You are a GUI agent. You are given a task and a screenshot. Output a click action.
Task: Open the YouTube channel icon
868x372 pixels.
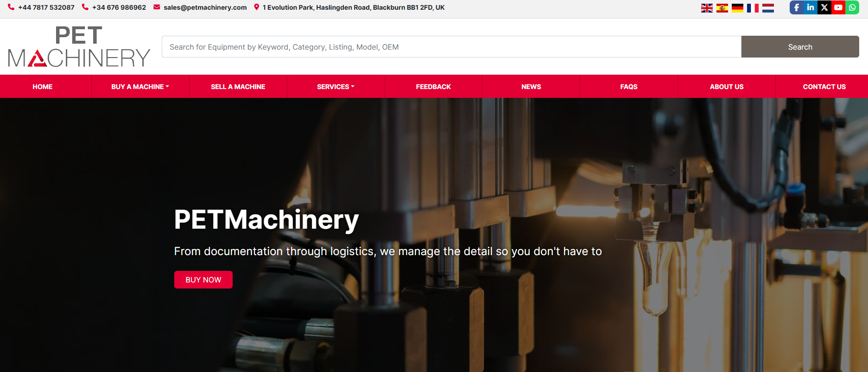[838, 7]
